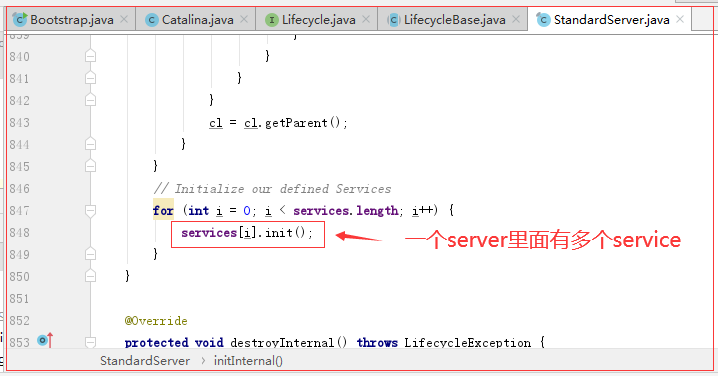718x376 pixels.
Task: Collapse the method fold end at line 850
Action: click(90, 275)
